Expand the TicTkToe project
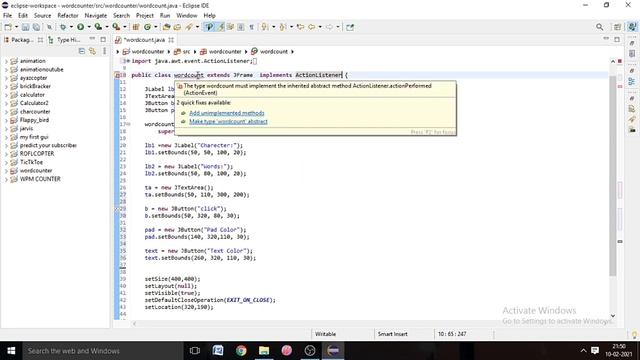This screenshot has height=360, width=640. click(x=6, y=162)
